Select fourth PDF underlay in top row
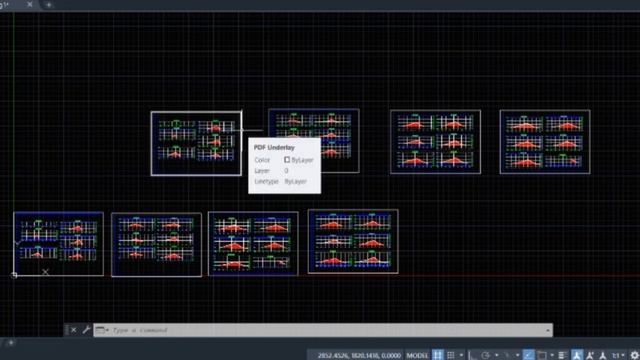 click(x=545, y=142)
